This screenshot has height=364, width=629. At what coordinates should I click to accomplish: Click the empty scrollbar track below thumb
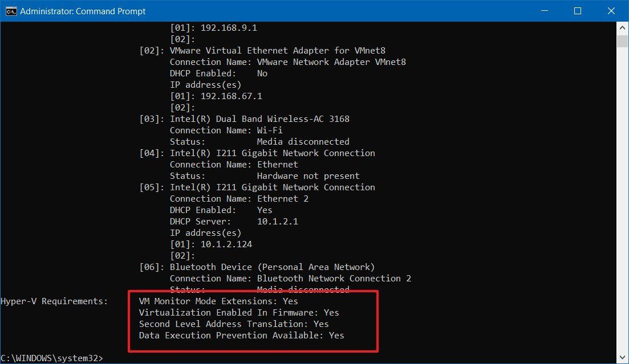pyautogui.click(x=623, y=199)
